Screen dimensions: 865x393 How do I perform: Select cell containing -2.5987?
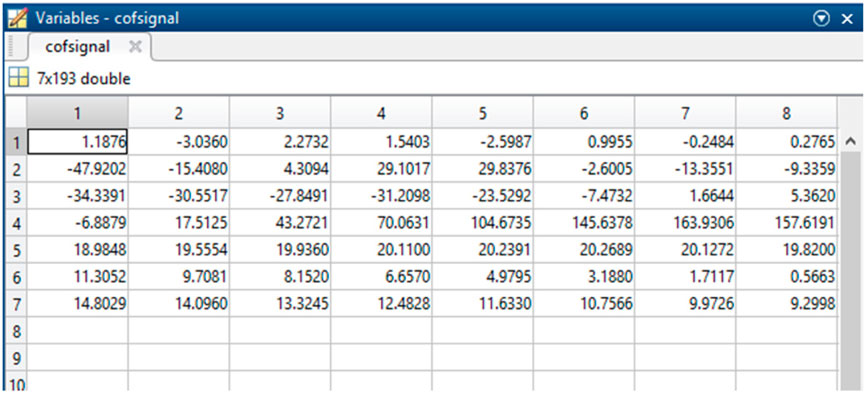pos(483,142)
